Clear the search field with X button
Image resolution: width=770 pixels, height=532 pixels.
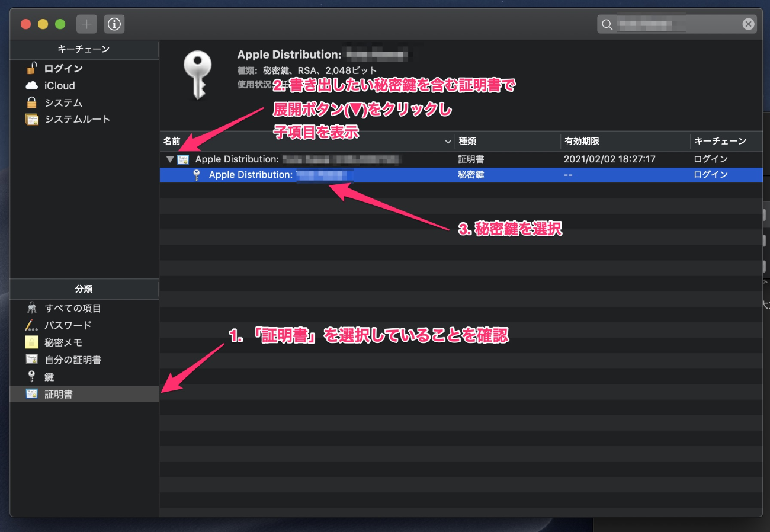[748, 24]
